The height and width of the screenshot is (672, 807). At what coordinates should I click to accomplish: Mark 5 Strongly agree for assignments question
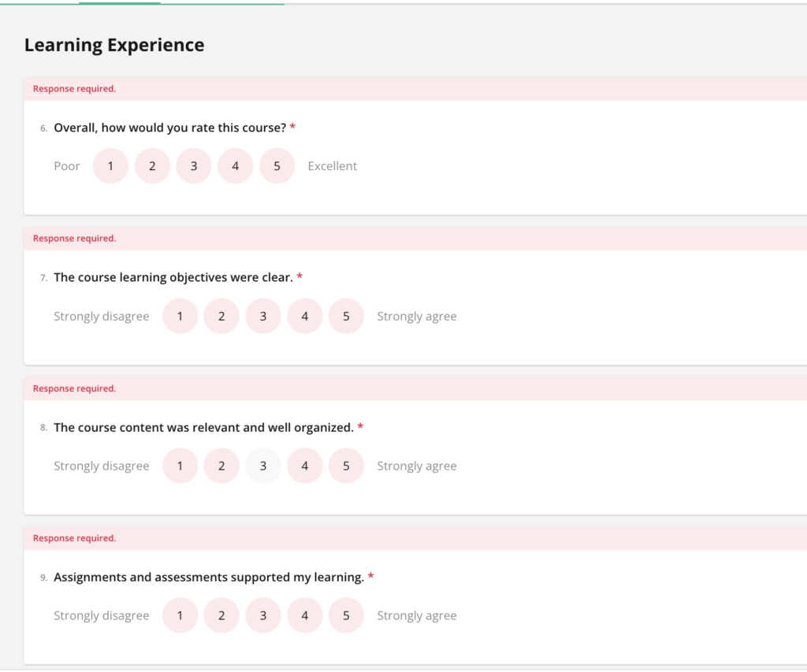346,615
